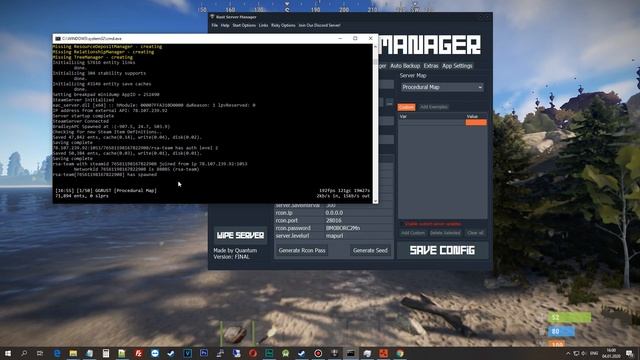This screenshot has height=360, width=640.
Task: Click the console window scrollbar up arrow
Action: click(x=375, y=46)
